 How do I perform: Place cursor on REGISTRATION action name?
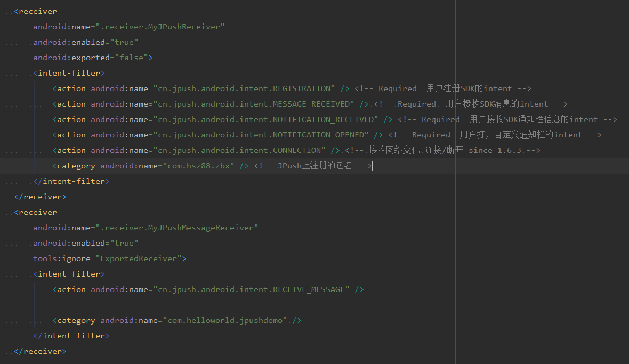point(244,88)
